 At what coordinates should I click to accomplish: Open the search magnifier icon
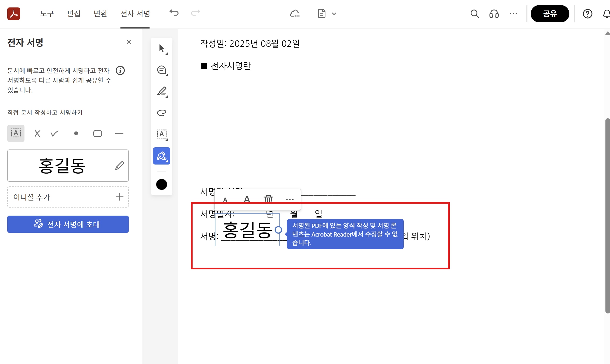[x=474, y=14]
